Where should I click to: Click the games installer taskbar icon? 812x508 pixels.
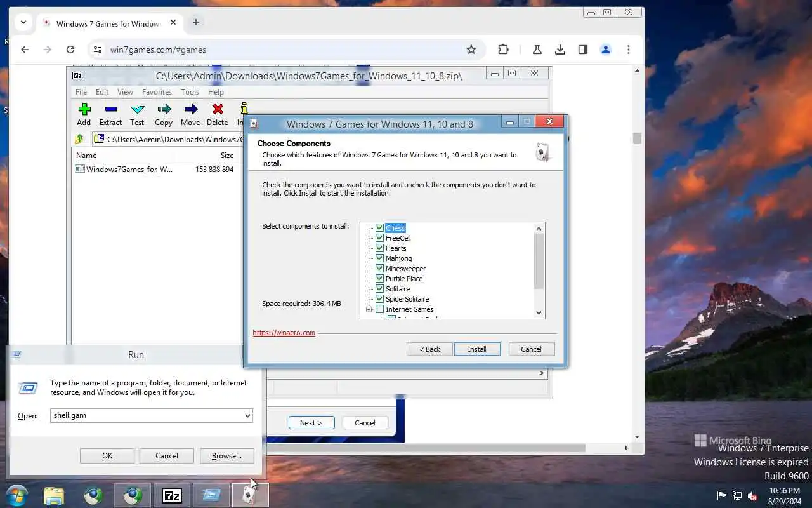coord(251,495)
